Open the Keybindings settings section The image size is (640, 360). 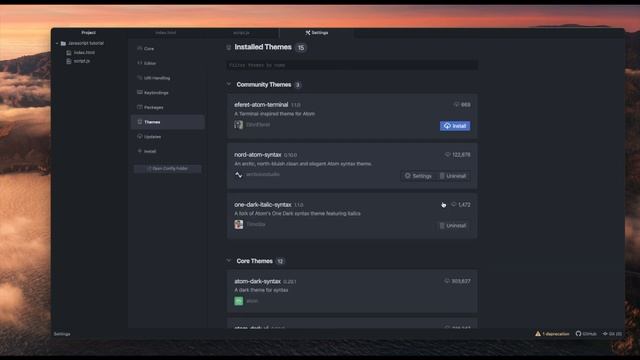pos(167,93)
